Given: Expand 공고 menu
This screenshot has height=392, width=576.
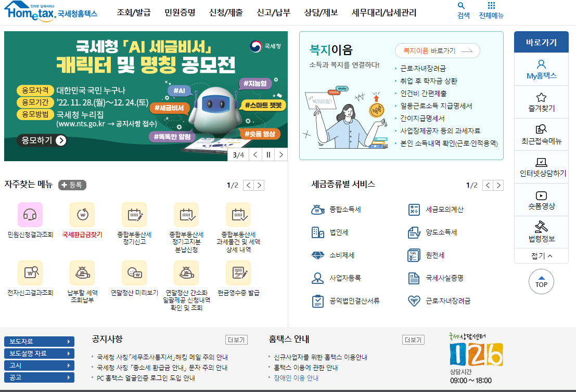Looking at the screenshot, I should tap(40, 377).
